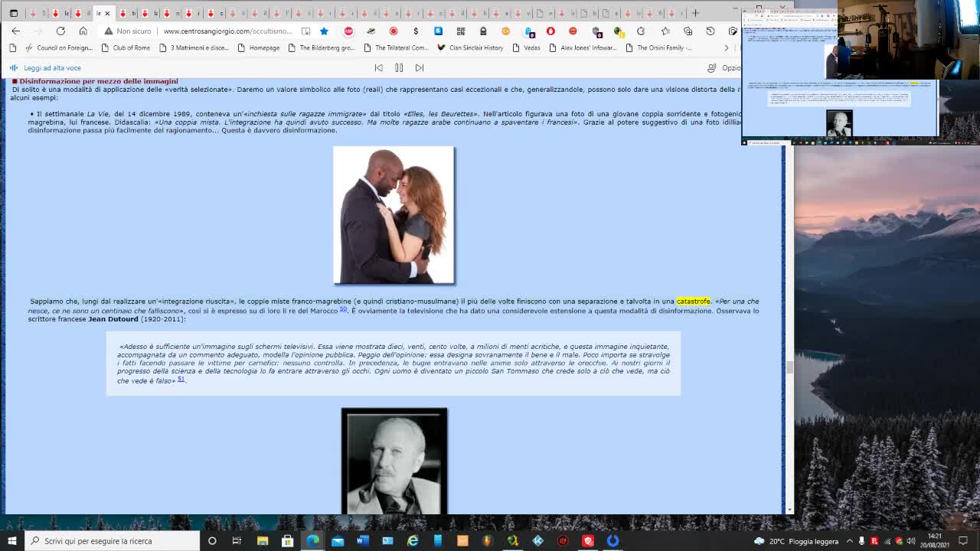980x551 pixels.
Task: Open clock and date 14:21
Action: (935, 541)
